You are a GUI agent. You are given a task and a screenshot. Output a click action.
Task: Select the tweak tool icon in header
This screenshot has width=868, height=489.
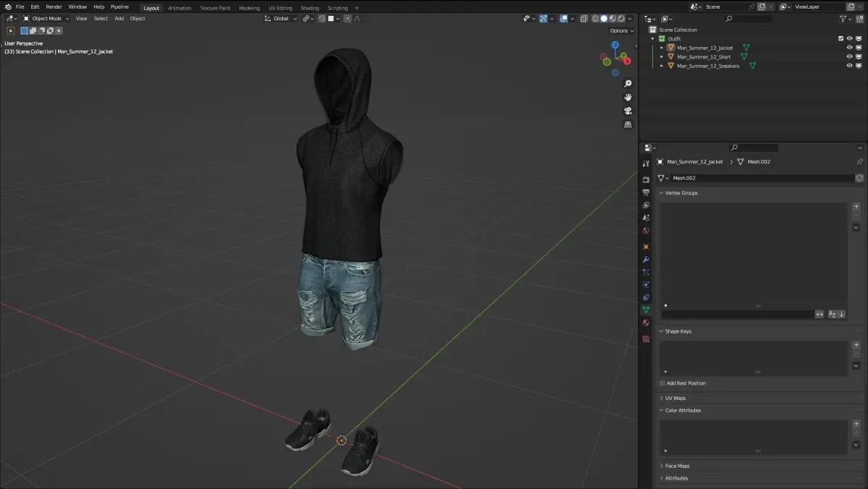coord(10,30)
